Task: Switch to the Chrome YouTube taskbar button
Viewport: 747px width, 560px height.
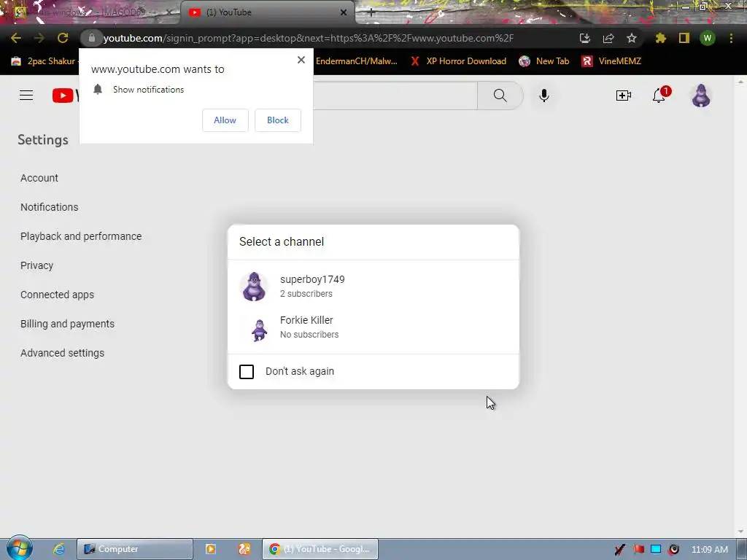Action: point(320,549)
